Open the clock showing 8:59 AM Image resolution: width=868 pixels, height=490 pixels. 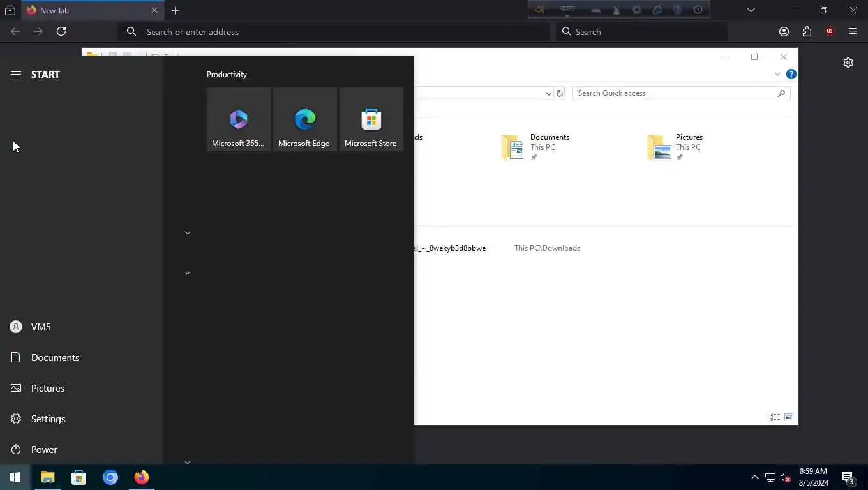tap(813, 477)
